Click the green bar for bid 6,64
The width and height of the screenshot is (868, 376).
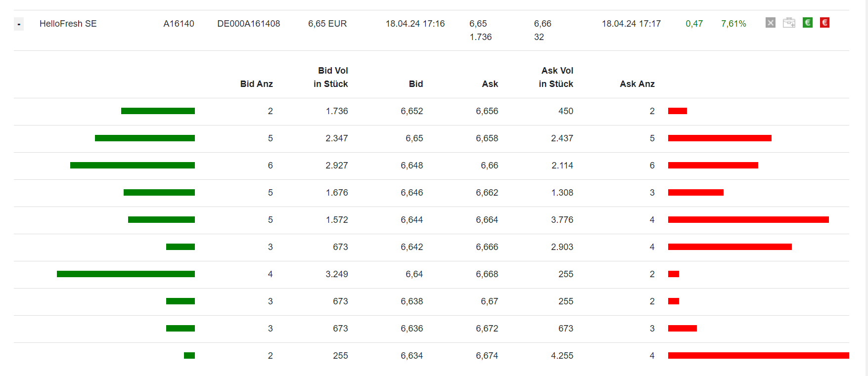point(126,274)
